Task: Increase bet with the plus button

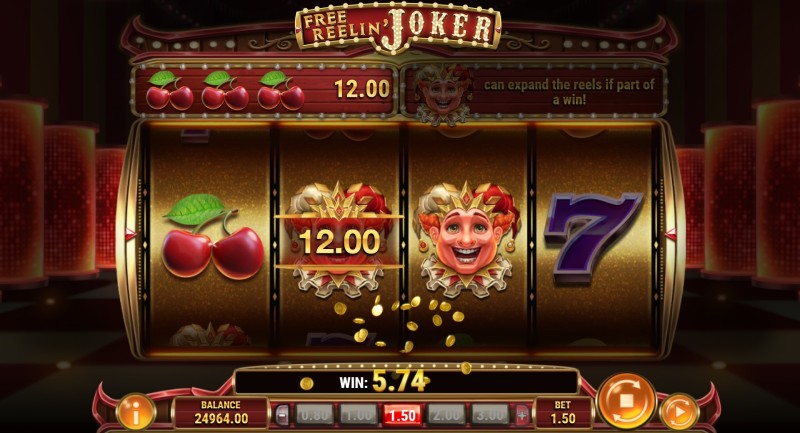Action: [x=521, y=415]
